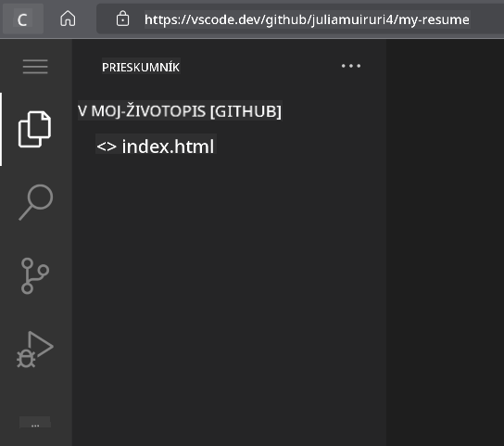Open the index.html file
The image size is (504, 446).
[168, 147]
